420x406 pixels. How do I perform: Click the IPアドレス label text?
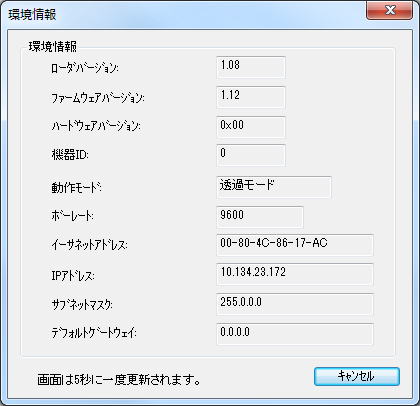(73, 276)
